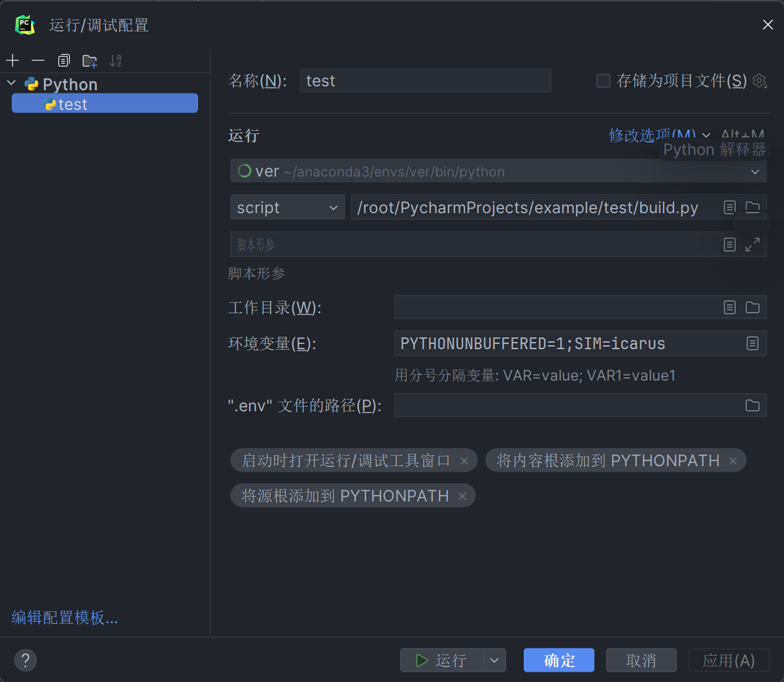The width and height of the screenshot is (784, 682).
Task: Enable 存储为项目文件 checkbox
Action: click(x=603, y=80)
